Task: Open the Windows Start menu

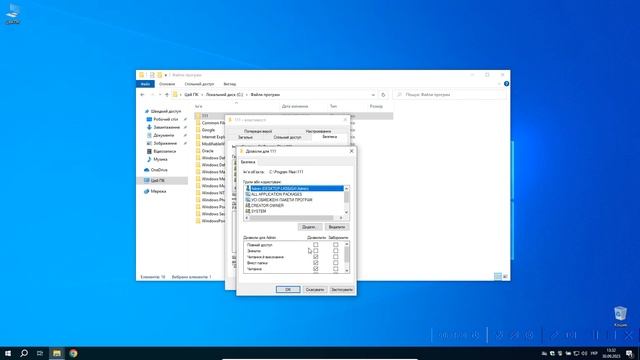Action: (8, 353)
